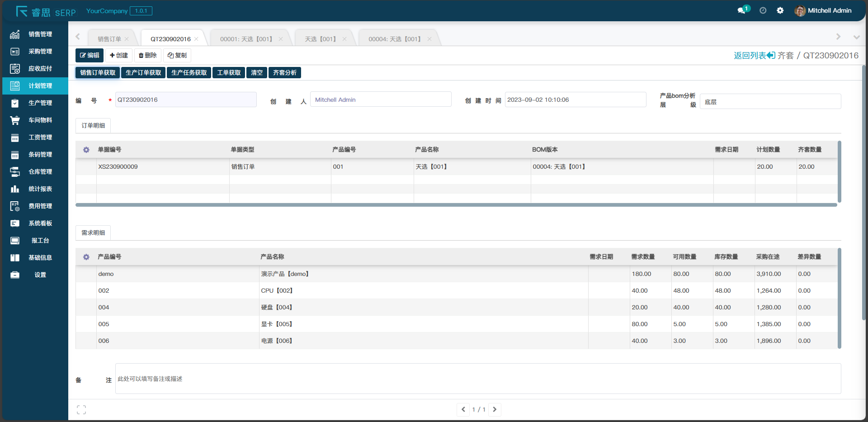Image resolution: width=868 pixels, height=422 pixels.
Task: Click 返回列表 link to return
Action: (754, 56)
